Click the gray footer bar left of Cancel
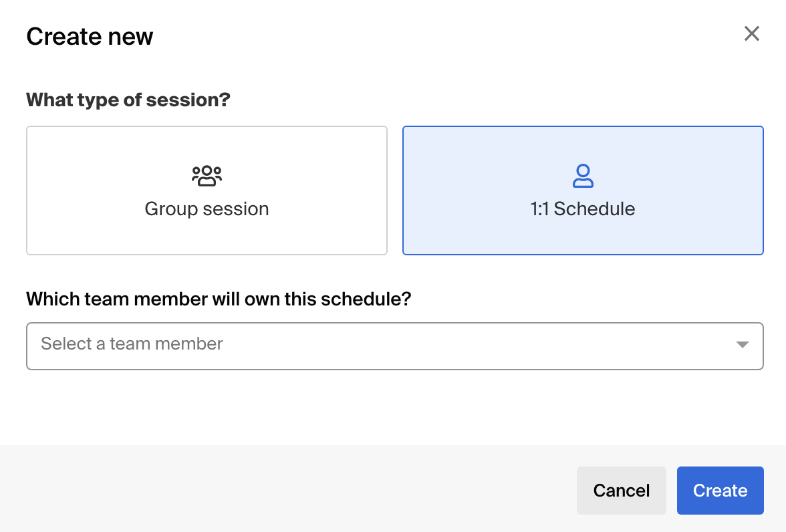 coord(287,489)
